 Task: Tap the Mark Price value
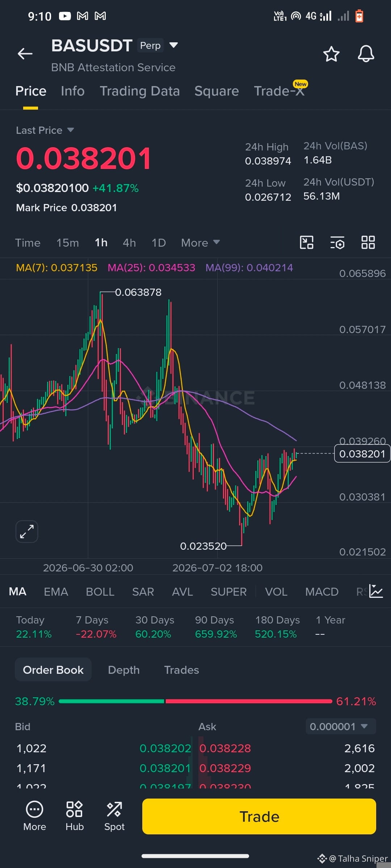tap(94, 208)
